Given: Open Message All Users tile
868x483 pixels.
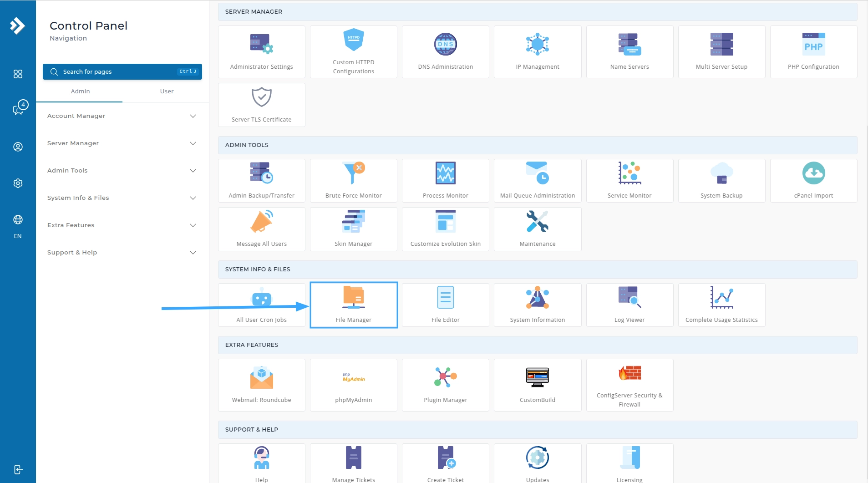Looking at the screenshot, I should tap(262, 229).
